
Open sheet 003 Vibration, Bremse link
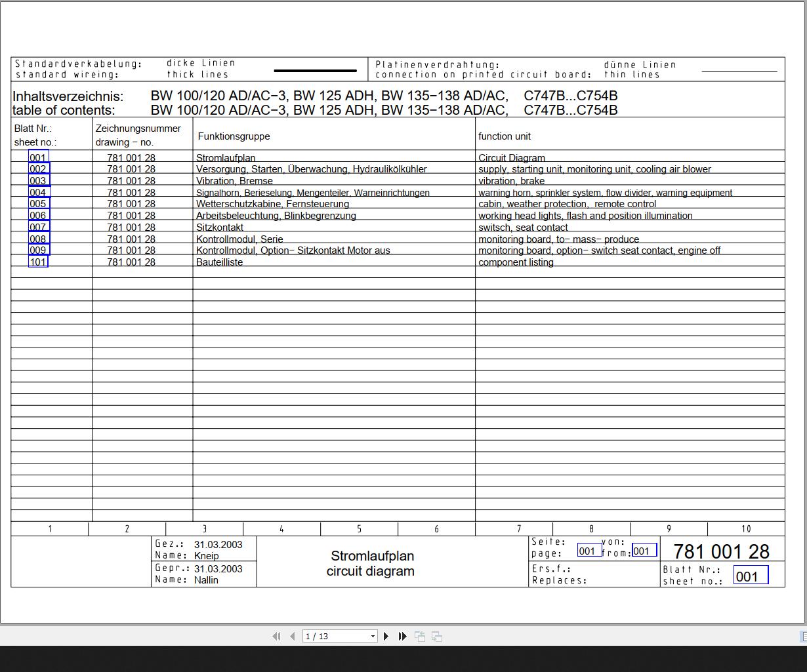(x=39, y=180)
